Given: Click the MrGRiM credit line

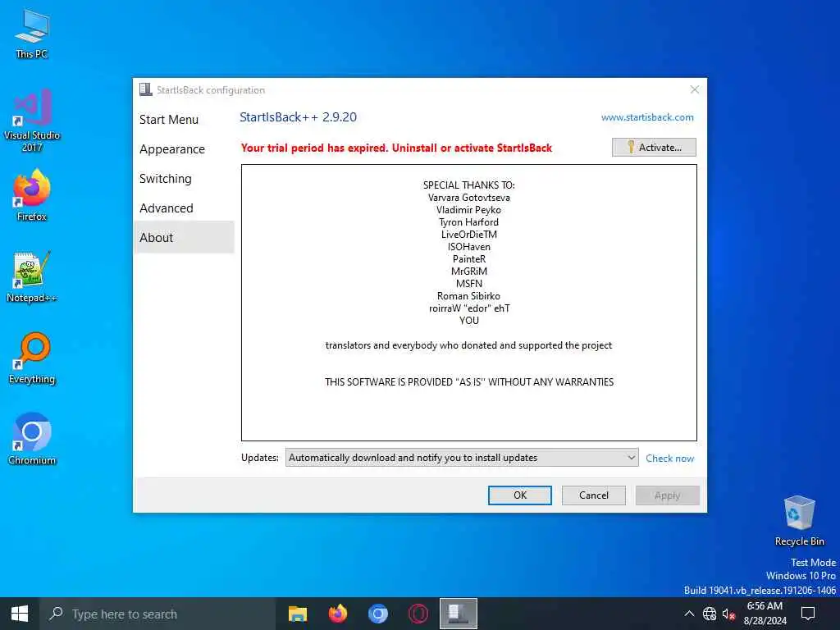Looking at the screenshot, I should click(468, 272).
